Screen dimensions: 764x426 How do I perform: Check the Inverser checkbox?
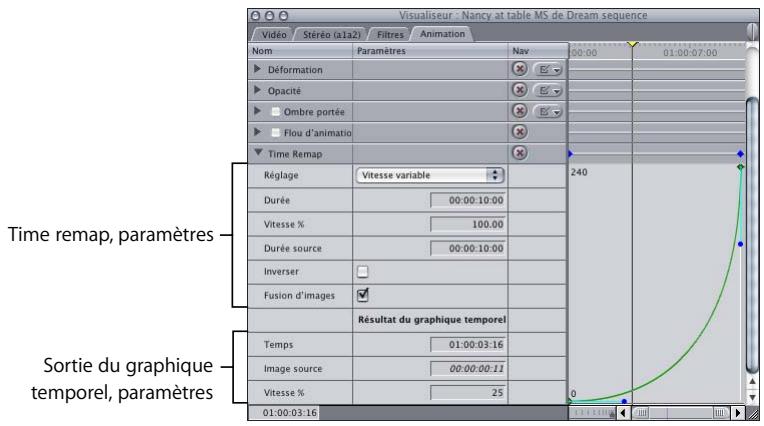[x=363, y=271]
